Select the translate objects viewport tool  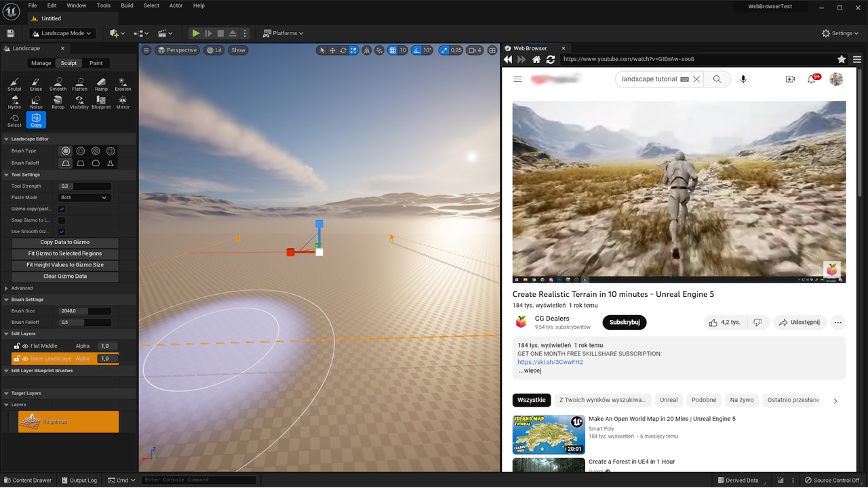click(x=332, y=50)
